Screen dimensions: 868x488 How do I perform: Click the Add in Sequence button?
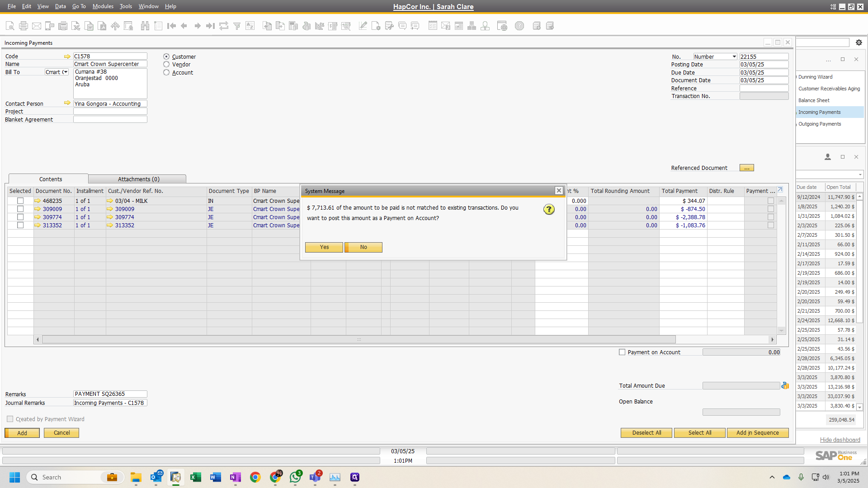point(758,433)
